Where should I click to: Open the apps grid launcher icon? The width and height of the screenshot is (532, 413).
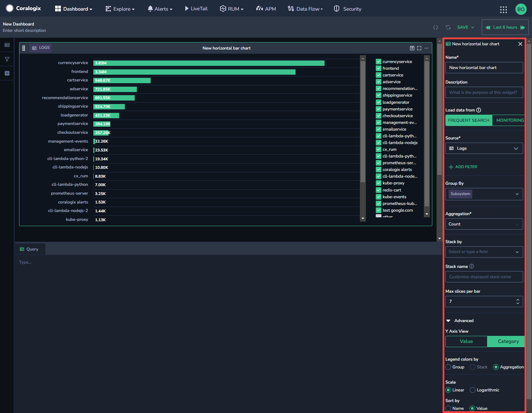pos(503,10)
